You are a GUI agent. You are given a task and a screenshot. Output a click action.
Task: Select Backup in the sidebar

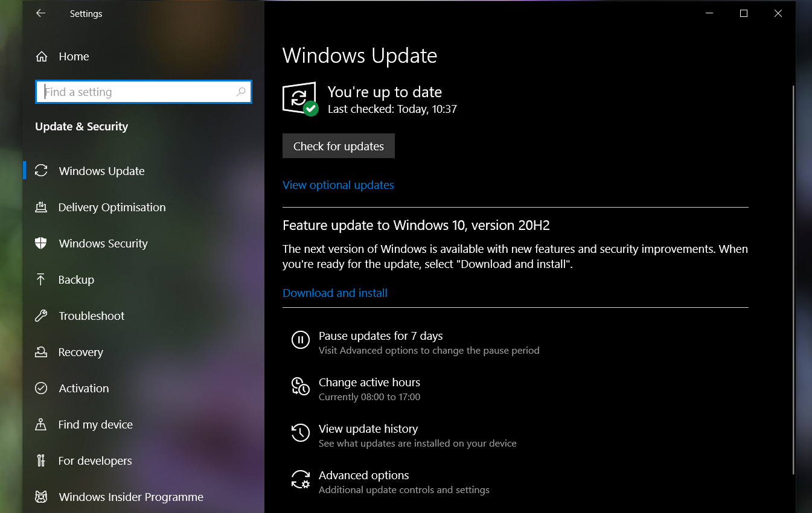(x=144, y=279)
